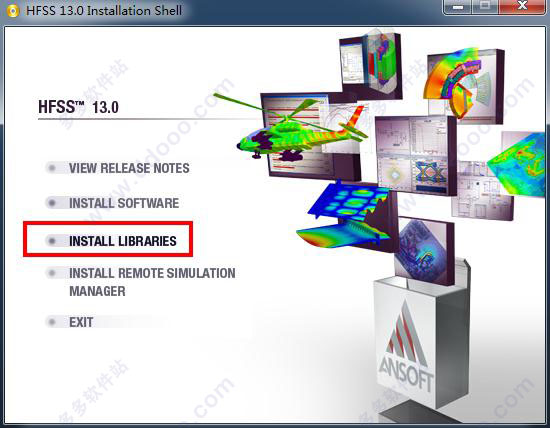Close the HFSS Installation Shell window
550x428 pixels.
(x=523, y=6)
